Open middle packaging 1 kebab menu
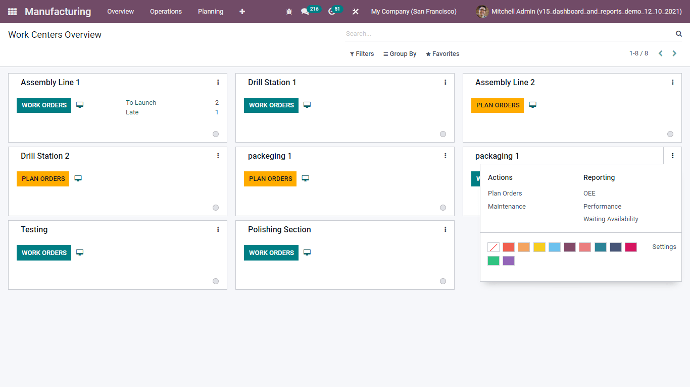The image size is (690, 387). 445,156
